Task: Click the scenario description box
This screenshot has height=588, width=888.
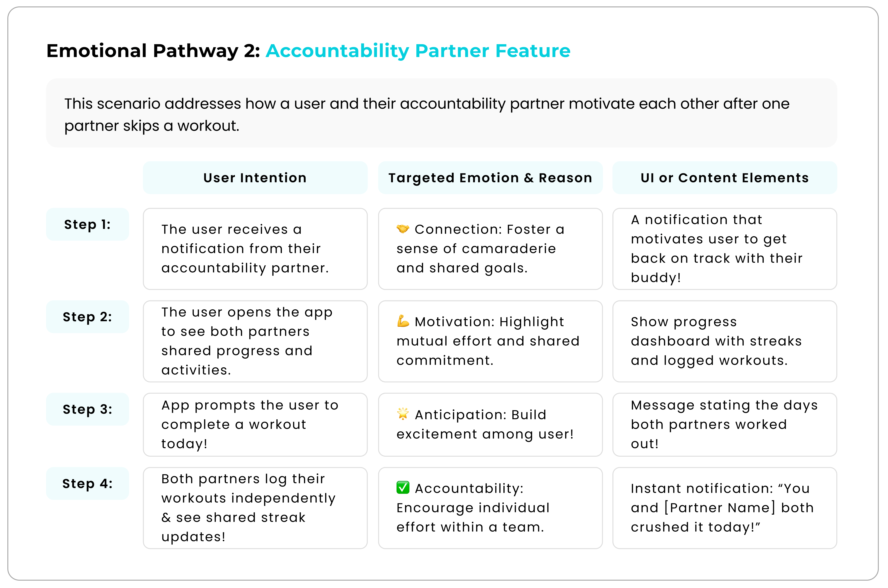Action: [441, 113]
